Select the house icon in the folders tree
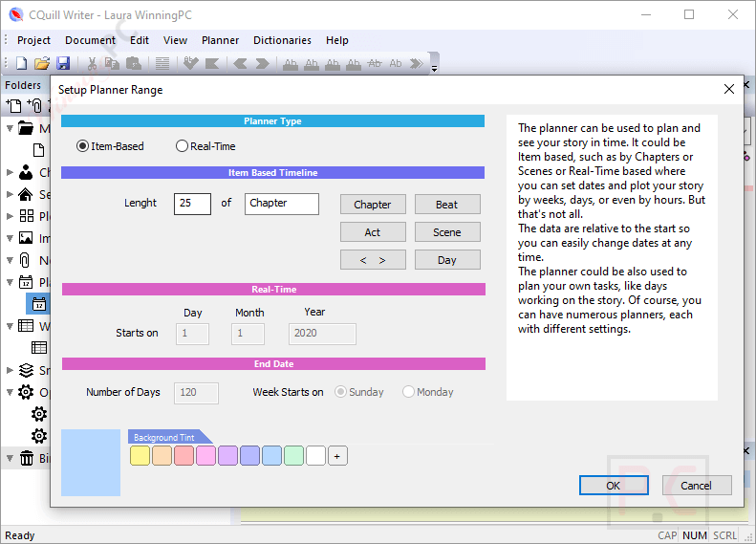756x544 pixels. pyautogui.click(x=26, y=194)
